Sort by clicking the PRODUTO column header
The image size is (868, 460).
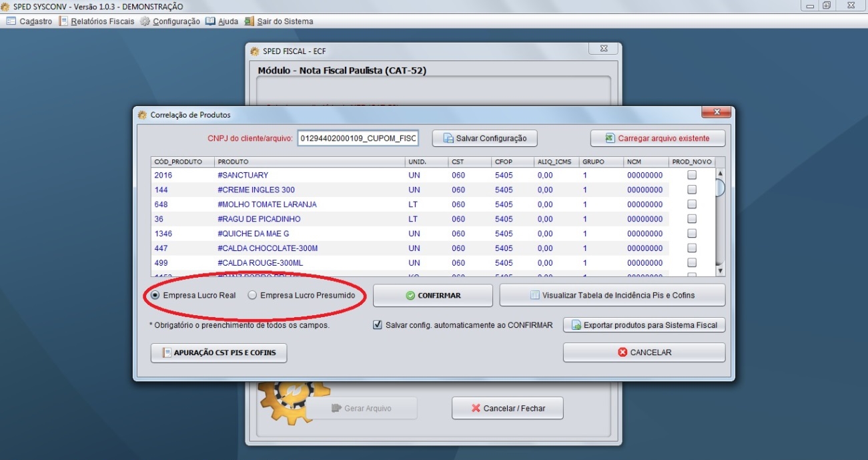310,162
